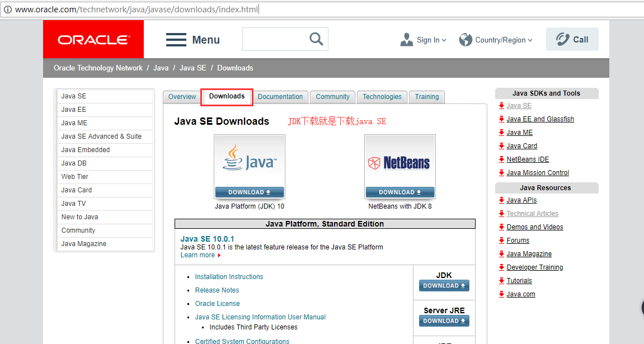The height and width of the screenshot is (344, 644).
Task: Click the Downloads breadcrumb link
Action: [x=235, y=68]
